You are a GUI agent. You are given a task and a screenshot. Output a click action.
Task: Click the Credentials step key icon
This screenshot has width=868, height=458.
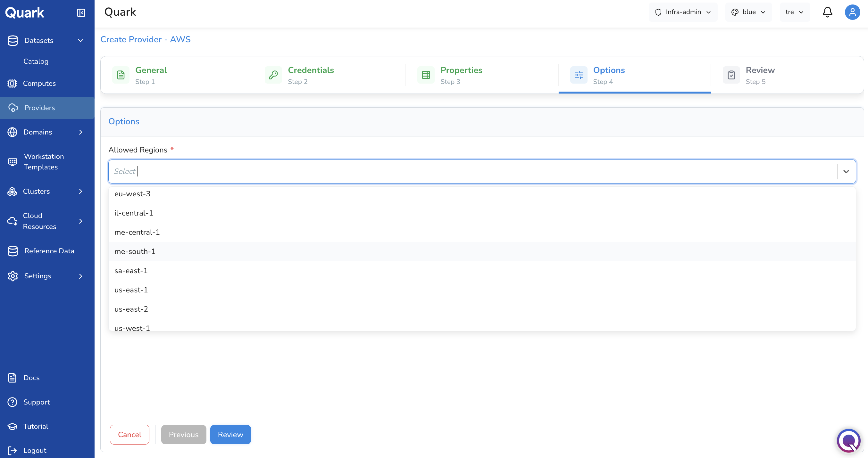tap(273, 75)
